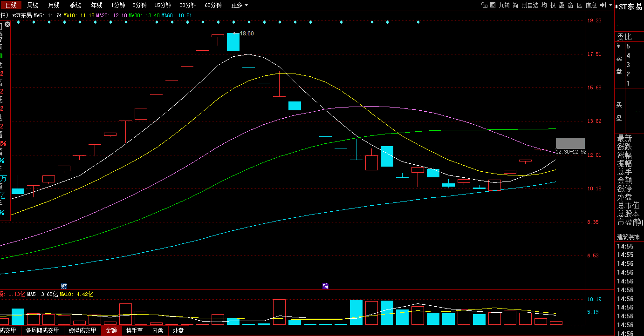Click the gray 12.30-12.92 gap box
This screenshot has width=644, height=336.
[x=570, y=143]
